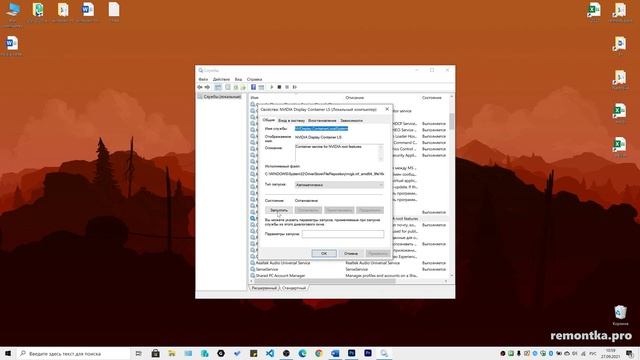Click the Pause Service toolbar icon
This screenshot has height=360, width=640.
(287, 87)
